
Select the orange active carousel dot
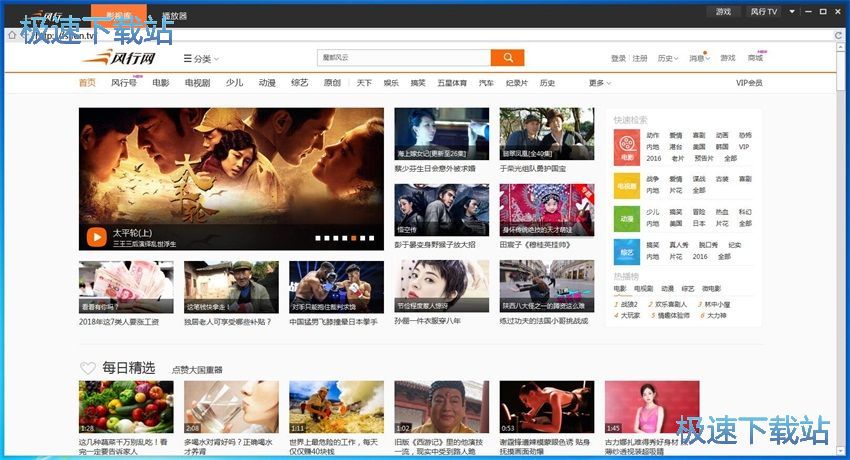tap(353, 238)
